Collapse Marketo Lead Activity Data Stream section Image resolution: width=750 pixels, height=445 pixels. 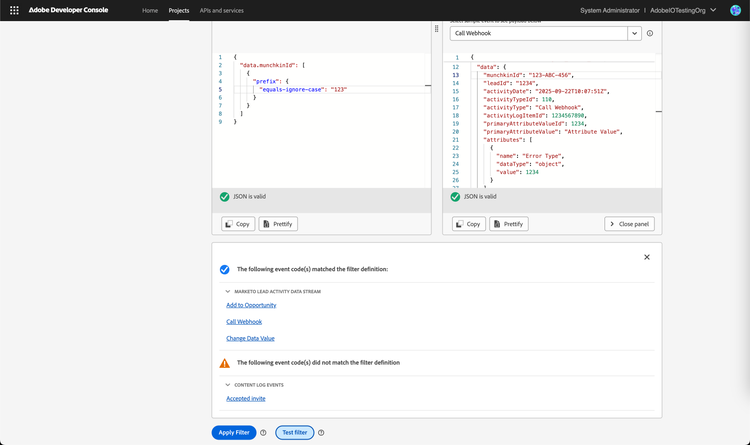pyautogui.click(x=228, y=291)
